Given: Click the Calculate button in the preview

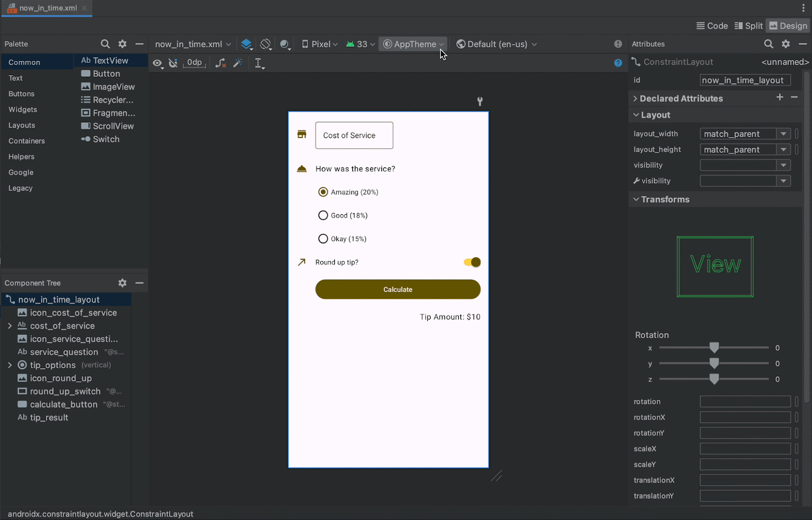Looking at the screenshot, I should (397, 289).
